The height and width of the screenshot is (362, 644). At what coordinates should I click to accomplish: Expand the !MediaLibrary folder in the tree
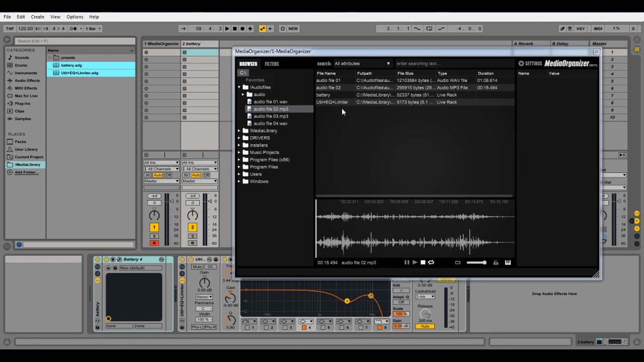tap(239, 131)
